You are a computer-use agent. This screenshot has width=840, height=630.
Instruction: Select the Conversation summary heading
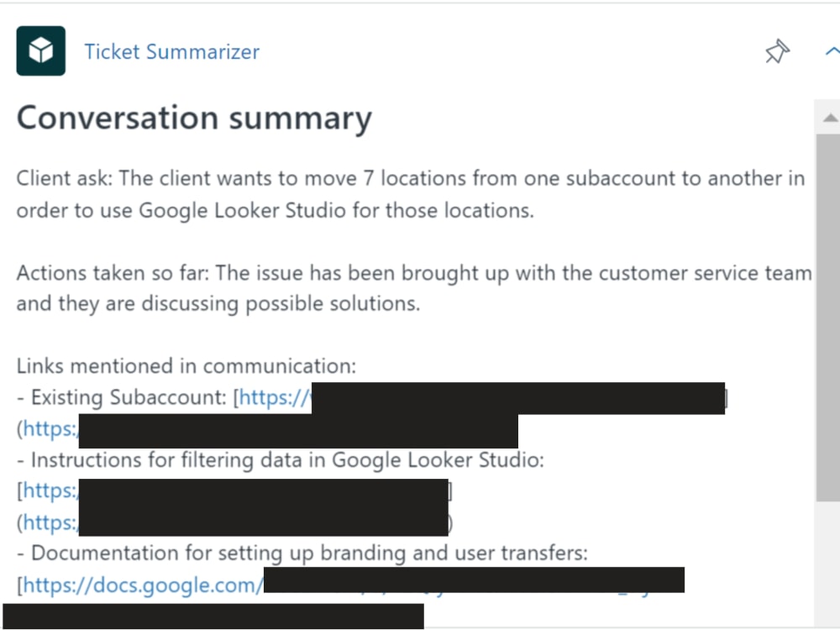(193, 118)
